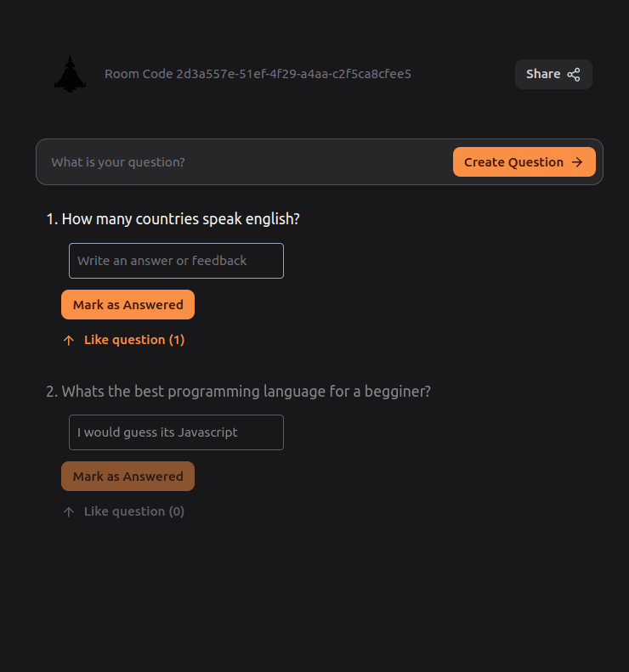Mark the English countries question as answered

click(x=127, y=305)
